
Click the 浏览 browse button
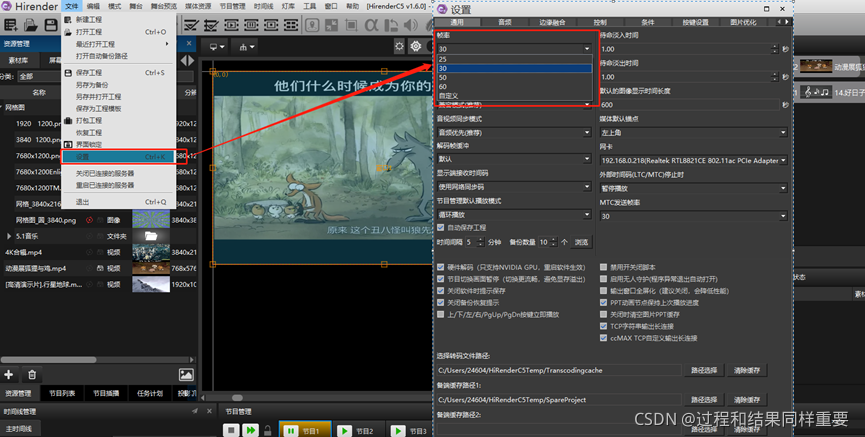tap(581, 242)
